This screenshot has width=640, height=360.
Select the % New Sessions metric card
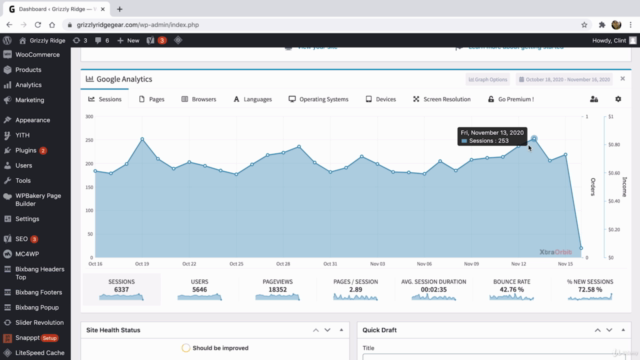[x=590, y=289]
